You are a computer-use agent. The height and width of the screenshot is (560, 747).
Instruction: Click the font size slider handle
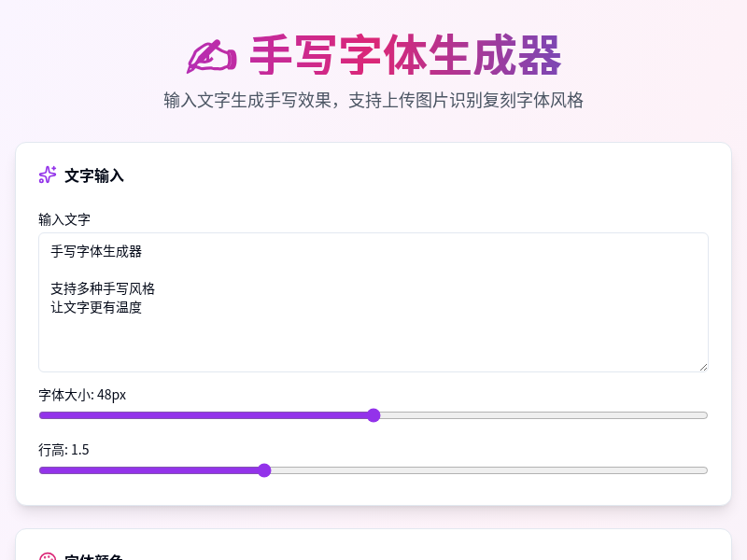[373, 415]
